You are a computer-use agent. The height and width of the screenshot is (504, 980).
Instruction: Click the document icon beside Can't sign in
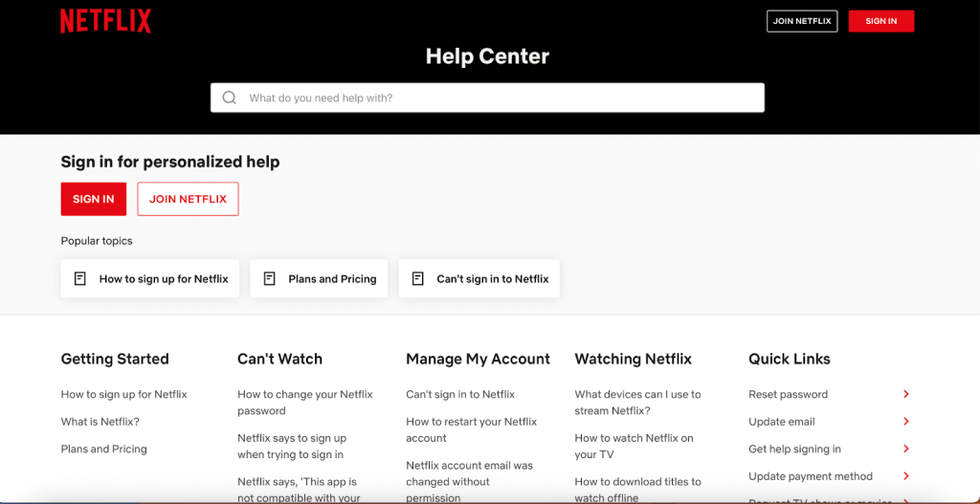417,278
